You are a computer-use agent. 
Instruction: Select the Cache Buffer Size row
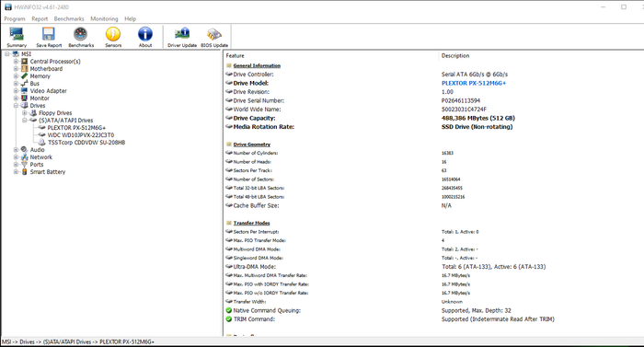(x=433, y=205)
